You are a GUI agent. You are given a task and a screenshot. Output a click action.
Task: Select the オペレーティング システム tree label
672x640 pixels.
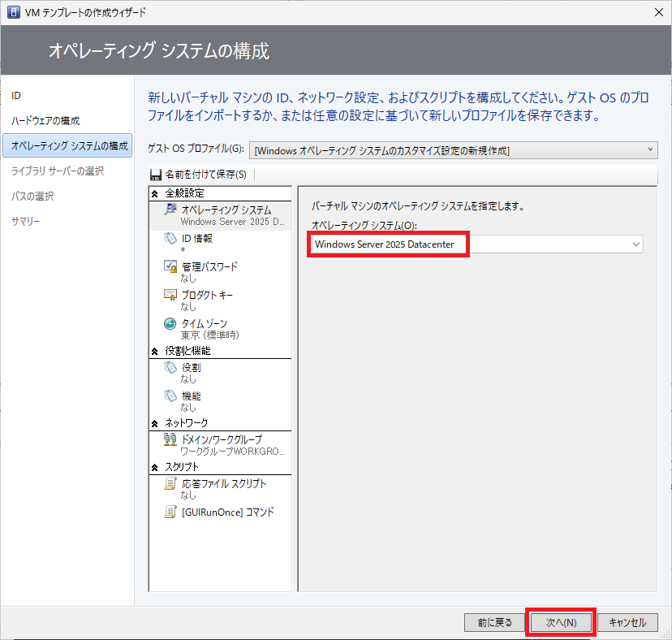click(x=226, y=210)
